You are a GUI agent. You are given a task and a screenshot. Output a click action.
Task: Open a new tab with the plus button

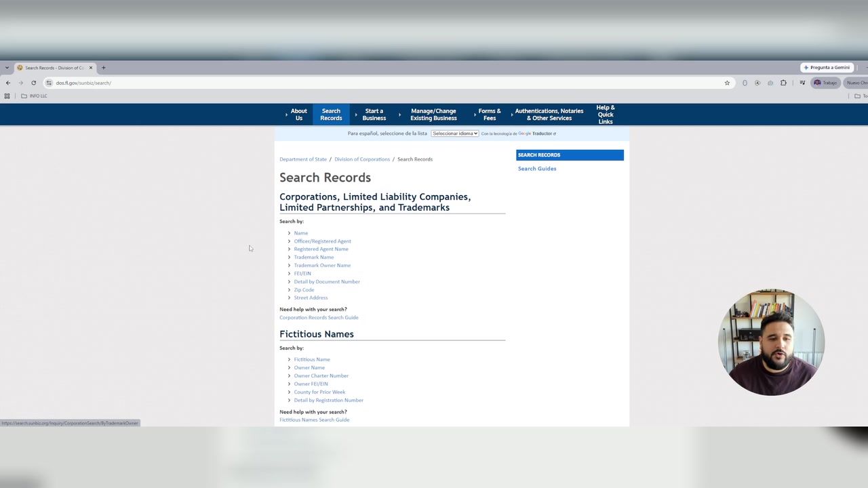click(103, 68)
